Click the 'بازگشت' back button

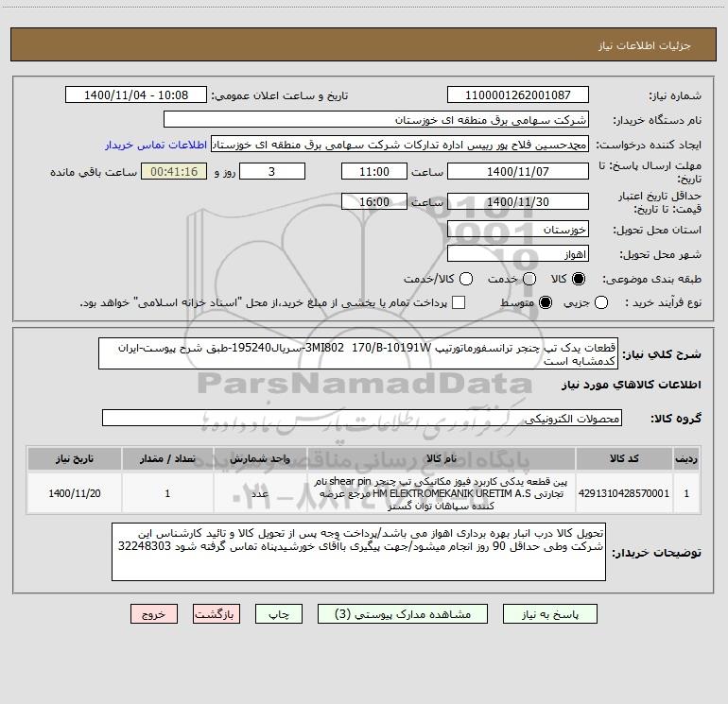pyautogui.click(x=217, y=614)
